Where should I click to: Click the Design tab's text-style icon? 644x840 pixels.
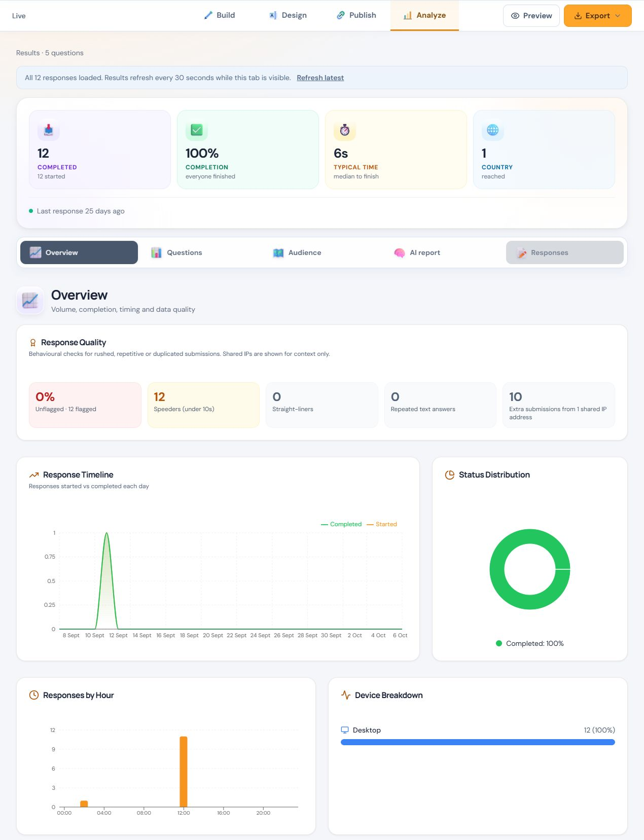click(x=273, y=15)
